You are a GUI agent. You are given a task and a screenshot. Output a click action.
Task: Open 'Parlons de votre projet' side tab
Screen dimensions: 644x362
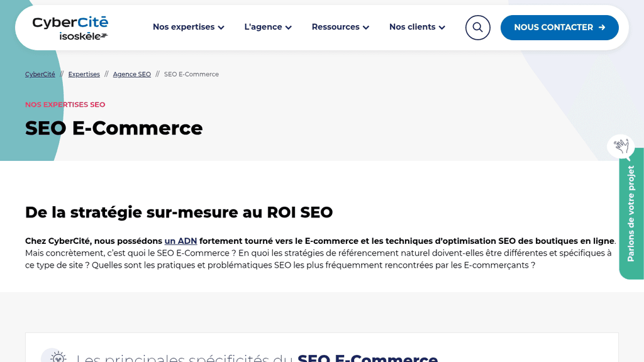coord(631,214)
